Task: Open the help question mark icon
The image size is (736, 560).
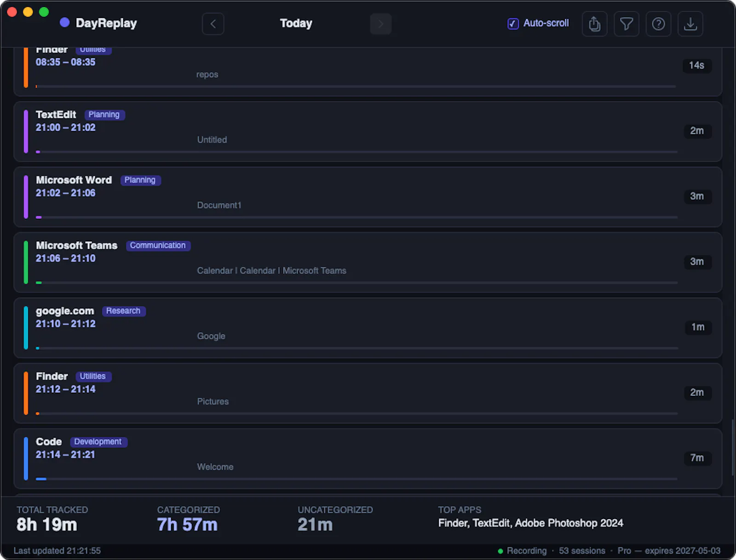Action: click(x=658, y=23)
